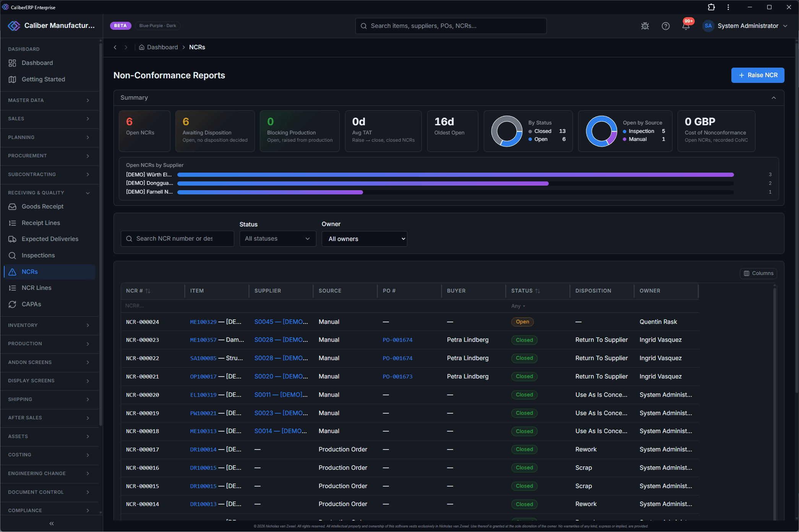Open the title bar three-dot menu

point(728,7)
